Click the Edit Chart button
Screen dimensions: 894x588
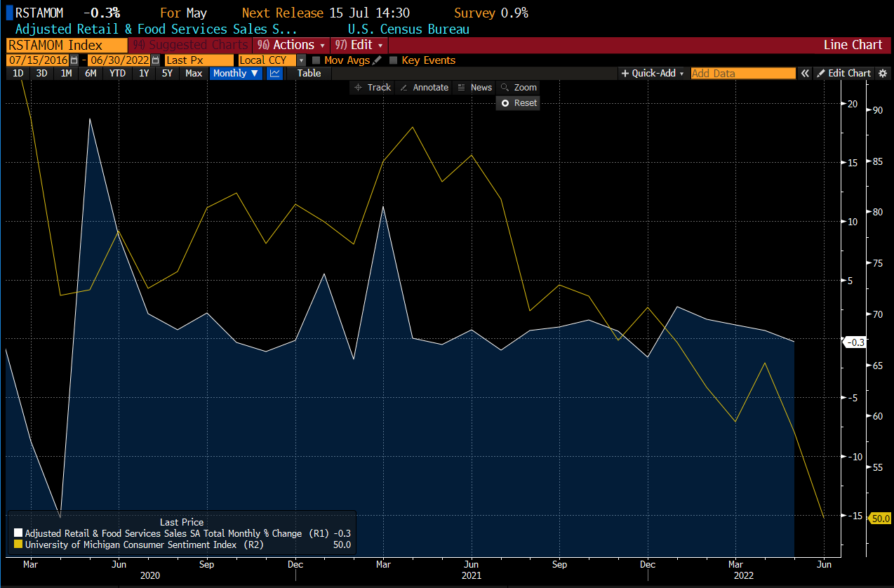[x=843, y=74]
